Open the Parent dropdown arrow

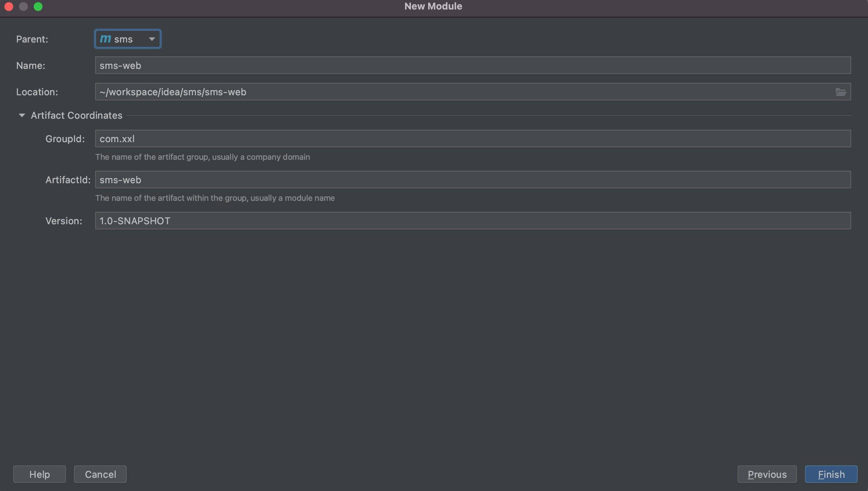coord(152,39)
